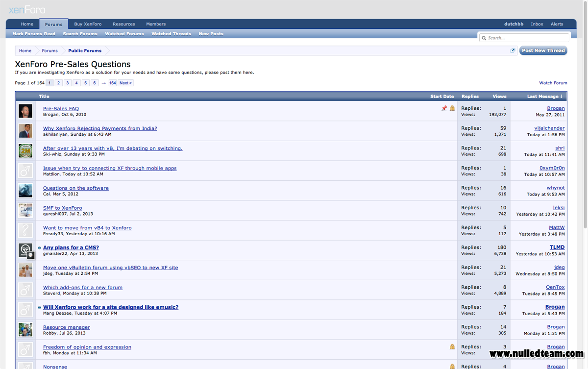The image size is (588, 369).
Task: Open the Resources tab
Action: [x=123, y=24]
